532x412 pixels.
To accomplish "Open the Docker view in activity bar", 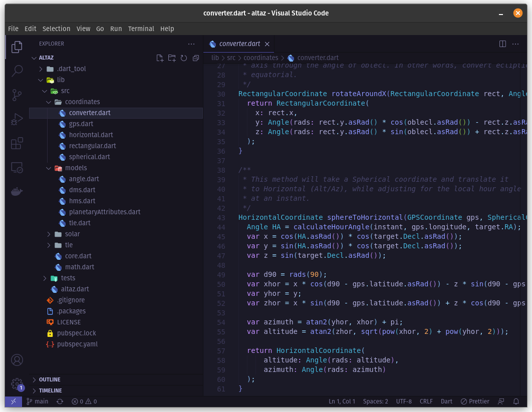I will (17, 192).
